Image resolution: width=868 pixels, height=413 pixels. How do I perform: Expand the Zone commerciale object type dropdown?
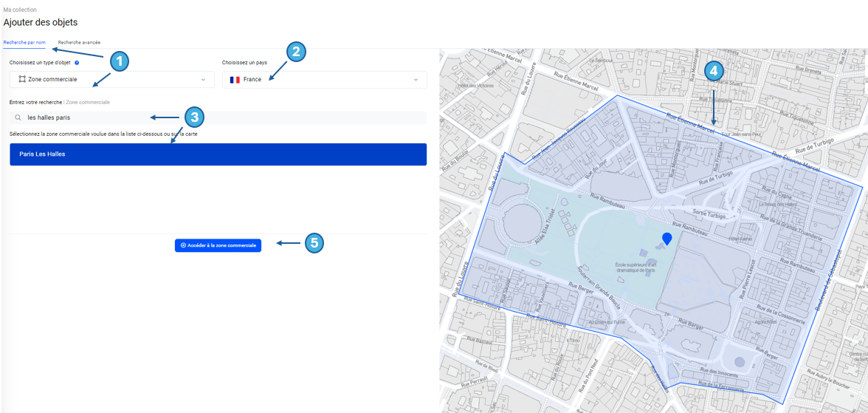[111, 80]
